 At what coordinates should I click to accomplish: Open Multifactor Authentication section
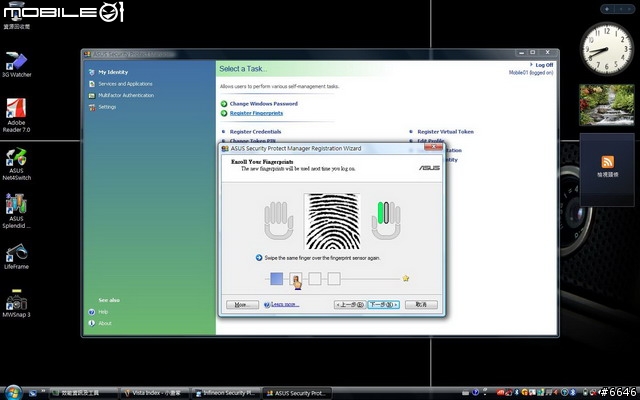pyautogui.click(x=126, y=96)
